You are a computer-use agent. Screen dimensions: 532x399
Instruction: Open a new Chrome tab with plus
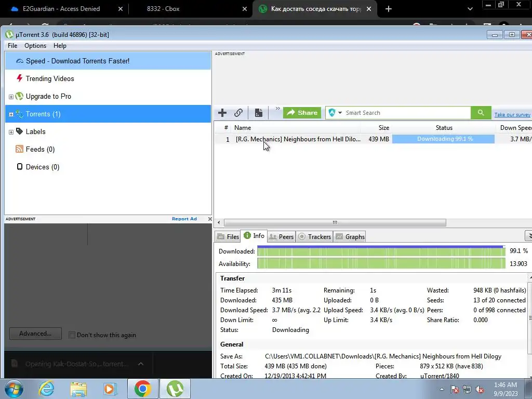tap(389, 9)
